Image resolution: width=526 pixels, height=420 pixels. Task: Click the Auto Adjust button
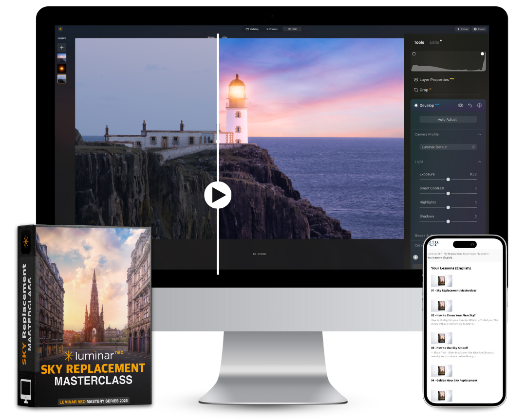(448, 119)
